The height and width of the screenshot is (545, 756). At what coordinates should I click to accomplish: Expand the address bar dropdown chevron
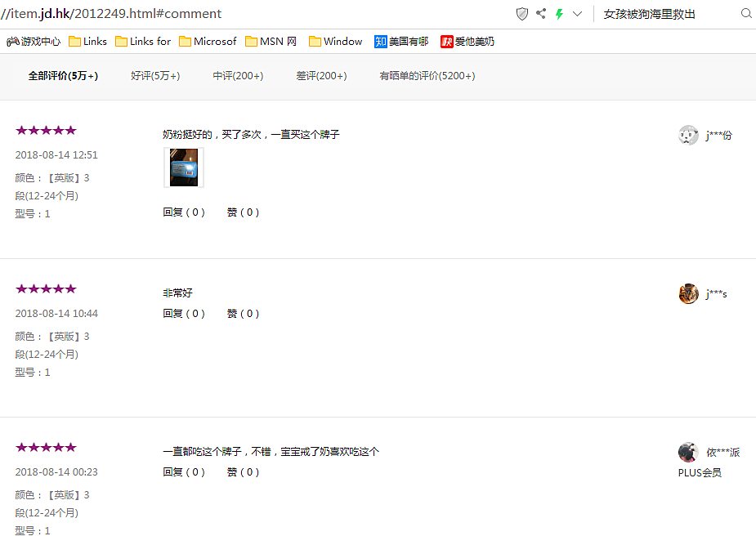tap(578, 14)
